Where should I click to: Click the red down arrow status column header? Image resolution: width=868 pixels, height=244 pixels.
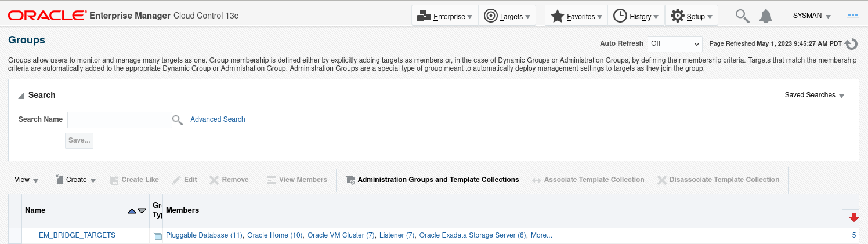point(853,217)
